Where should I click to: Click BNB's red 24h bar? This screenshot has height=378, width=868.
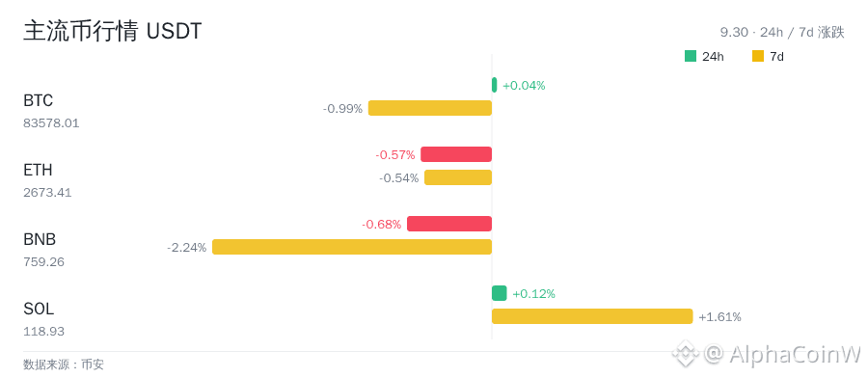449,224
